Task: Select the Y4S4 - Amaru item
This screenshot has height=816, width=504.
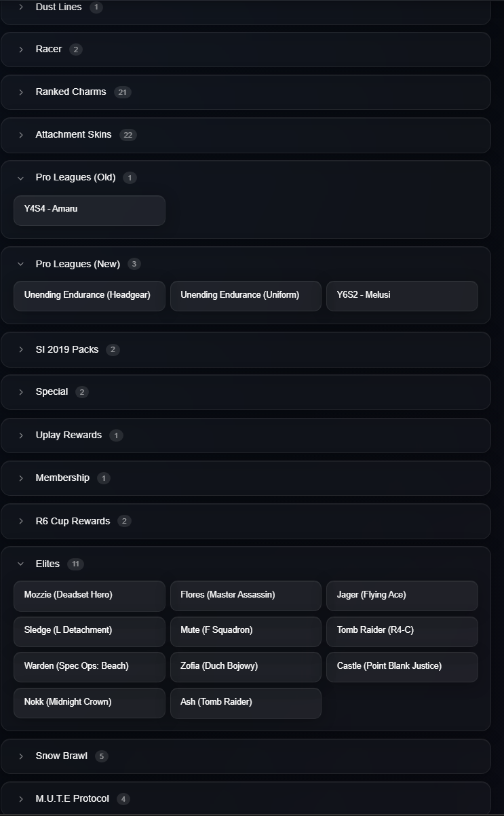Action: click(90, 210)
